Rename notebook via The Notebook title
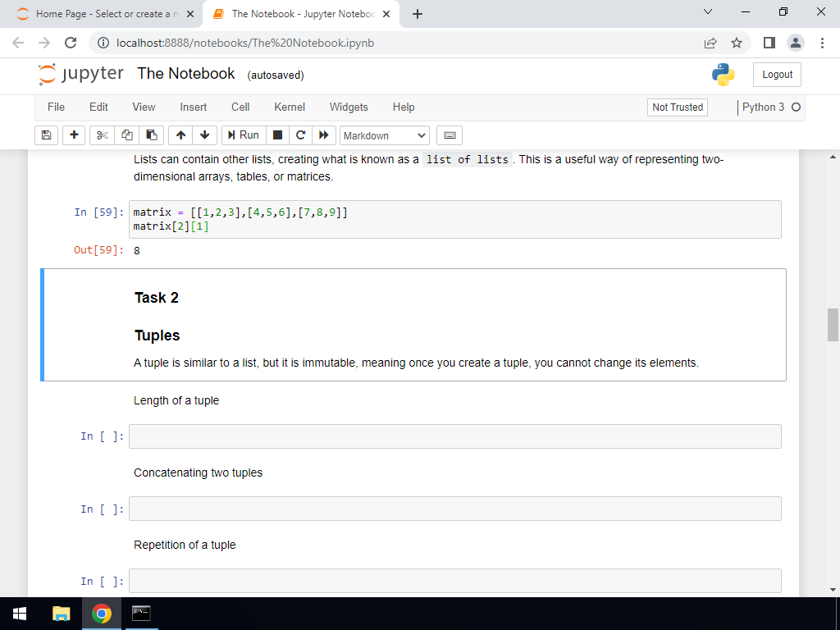This screenshot has width=840, height=630. [186, 73]
